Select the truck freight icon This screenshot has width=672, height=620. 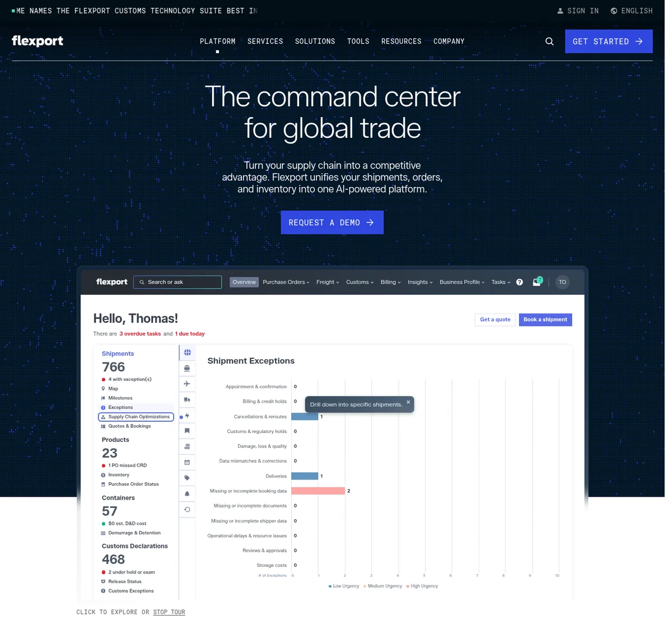[x=187, y=399]
